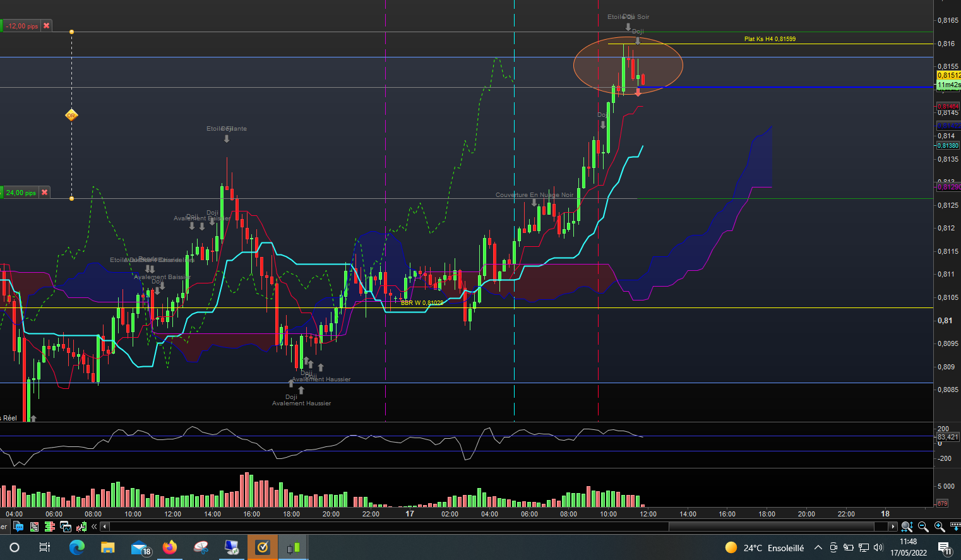
Task: Click the zoom out magnifier icon
Action: click(923, 527)
